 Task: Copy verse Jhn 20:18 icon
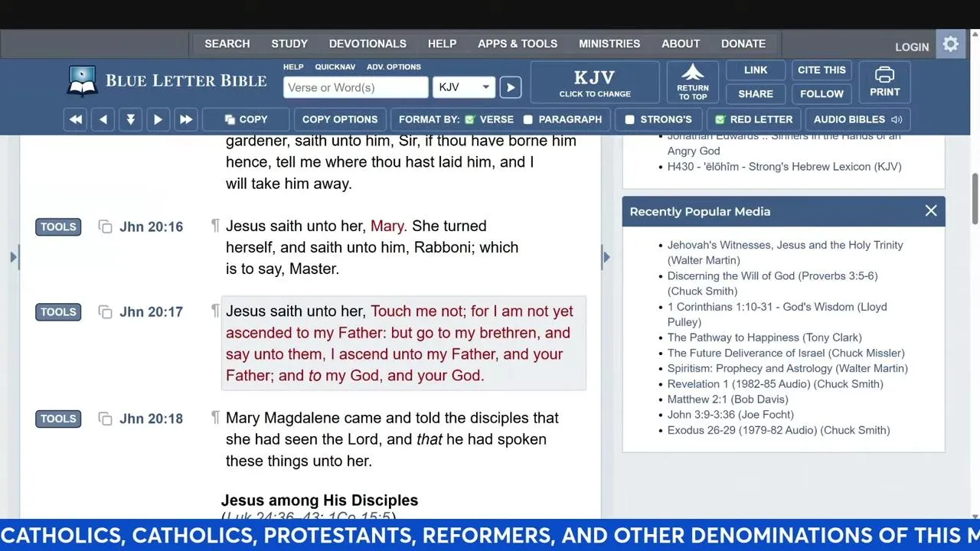105,419
